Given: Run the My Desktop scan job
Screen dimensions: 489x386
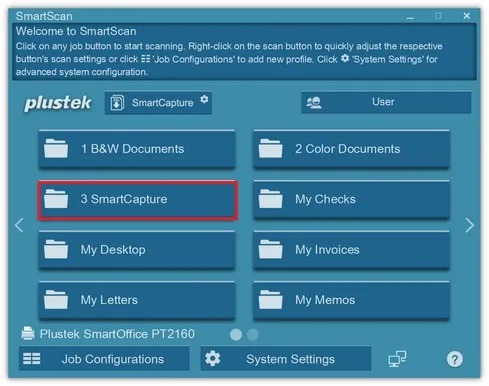Looking at the screenshot, I should pyautogui.click(x=137, y=250).
